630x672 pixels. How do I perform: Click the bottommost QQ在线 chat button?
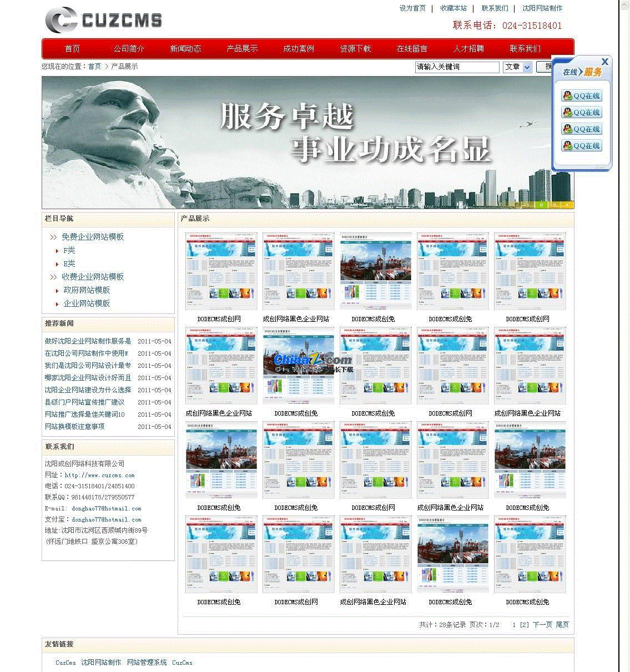(581, 145)
